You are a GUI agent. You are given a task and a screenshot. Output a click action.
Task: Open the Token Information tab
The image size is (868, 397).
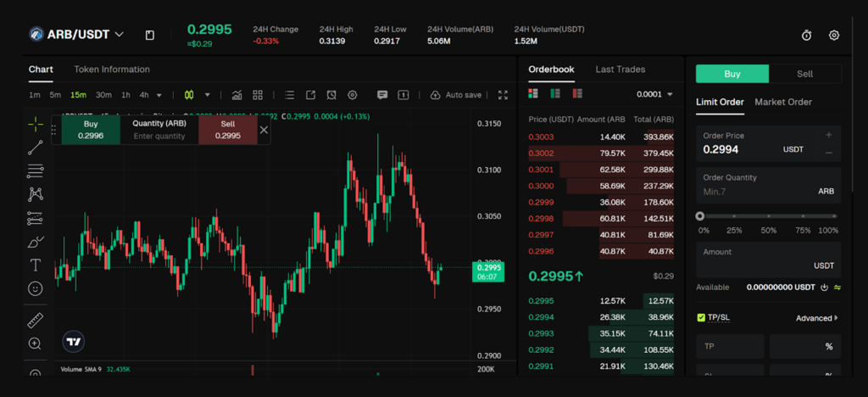(112, 70)
